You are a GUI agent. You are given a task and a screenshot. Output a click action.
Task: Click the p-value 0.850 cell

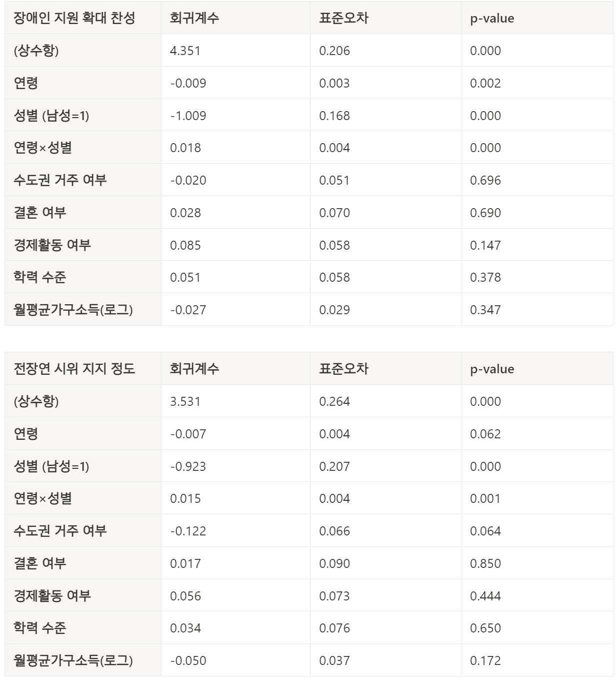537,563
